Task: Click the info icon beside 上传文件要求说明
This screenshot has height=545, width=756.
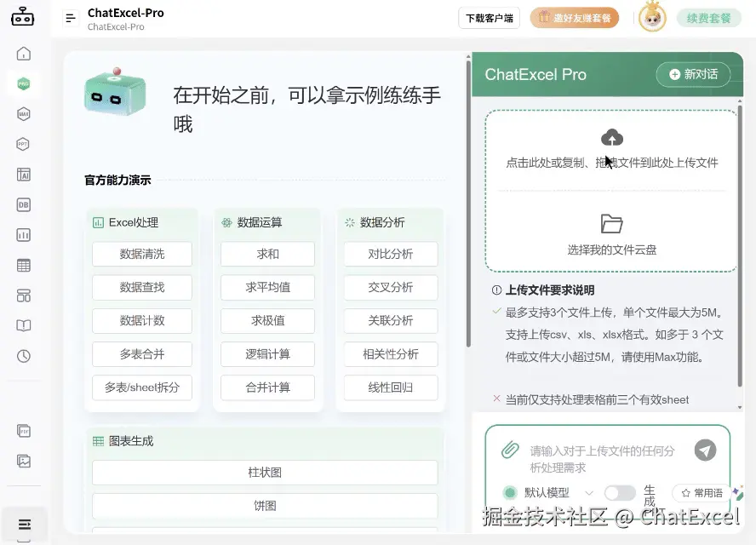Action: [x=496, y=290]
